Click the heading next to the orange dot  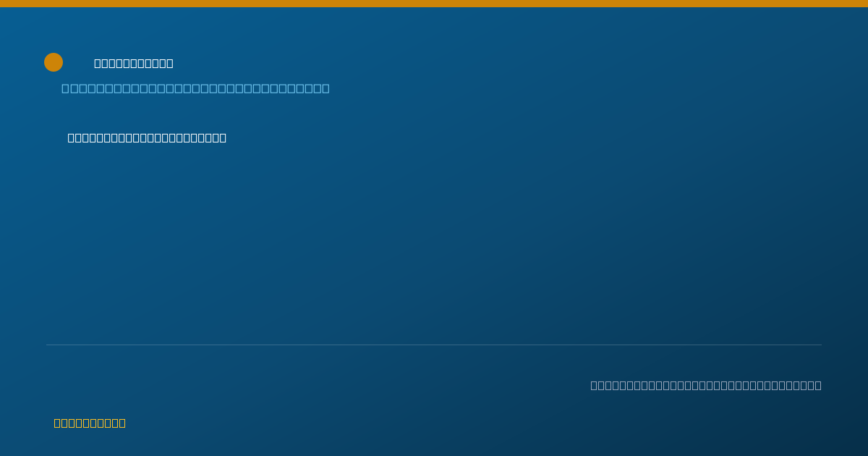coord(134,63)
